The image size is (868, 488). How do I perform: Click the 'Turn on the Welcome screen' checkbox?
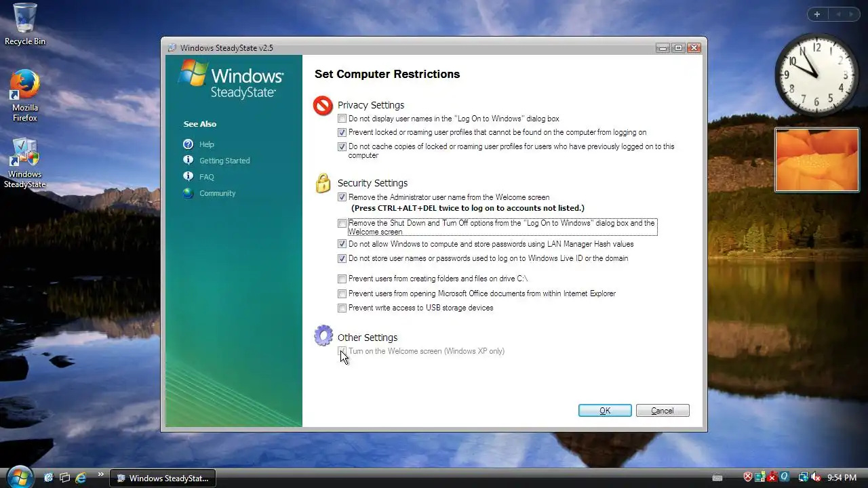point(342,351)
